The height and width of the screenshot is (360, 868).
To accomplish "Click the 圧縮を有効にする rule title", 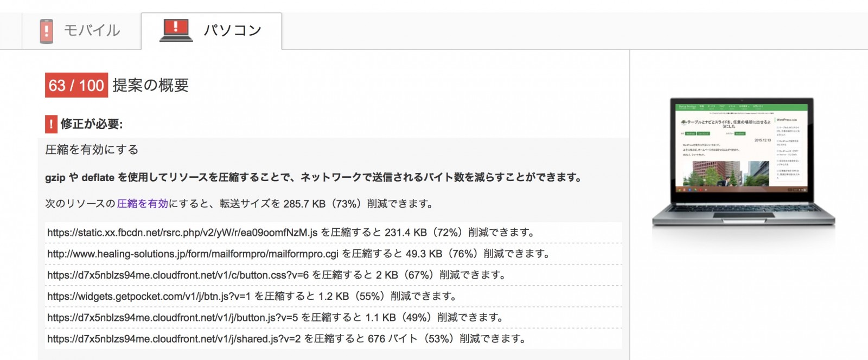I will point(92,150).
